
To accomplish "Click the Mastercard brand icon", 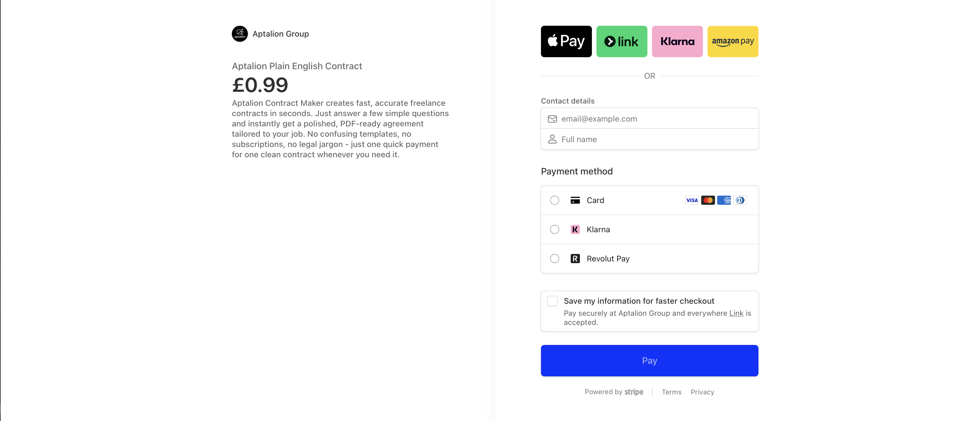I will [708, 200].
